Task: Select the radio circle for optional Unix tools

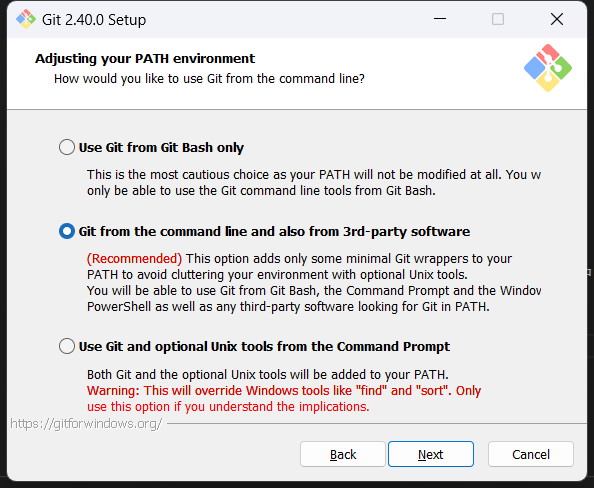Action: point(67,346)
